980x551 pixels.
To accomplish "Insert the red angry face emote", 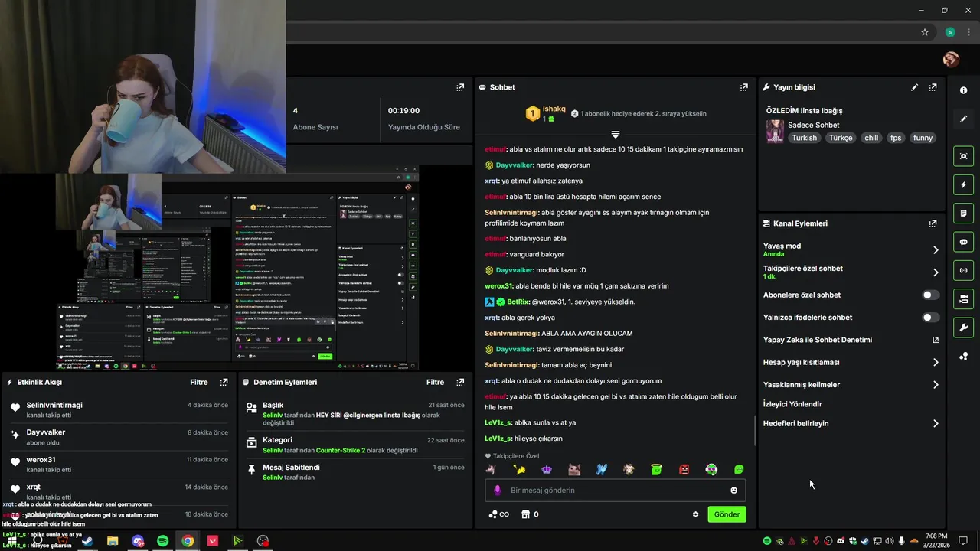I will pyautogui.click(x=684, y=469).
